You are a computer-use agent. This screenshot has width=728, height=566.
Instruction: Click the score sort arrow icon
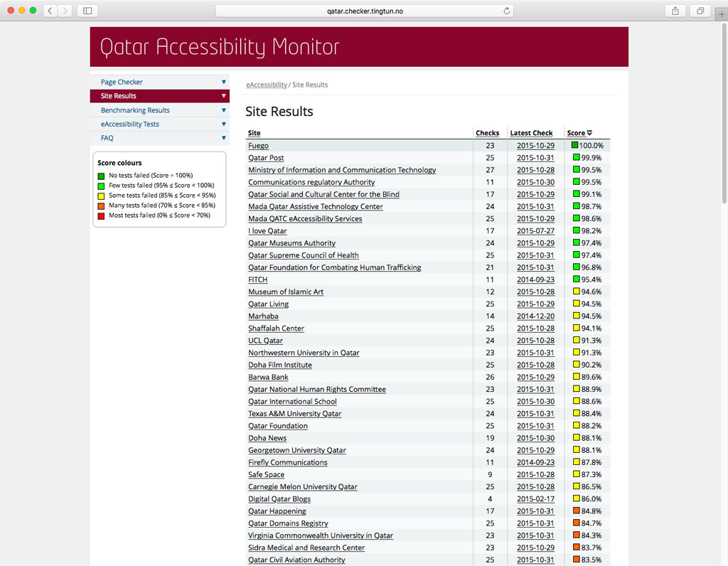pyautogui.click(x=589, y=133)
